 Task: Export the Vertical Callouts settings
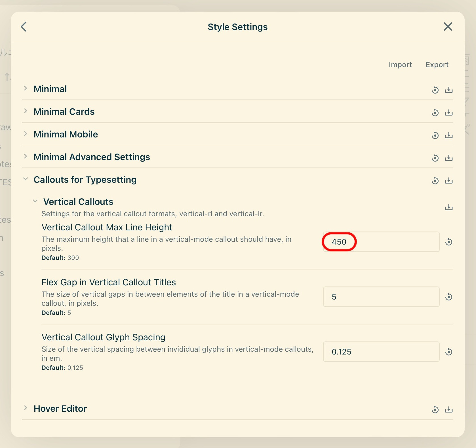(449, 207)
